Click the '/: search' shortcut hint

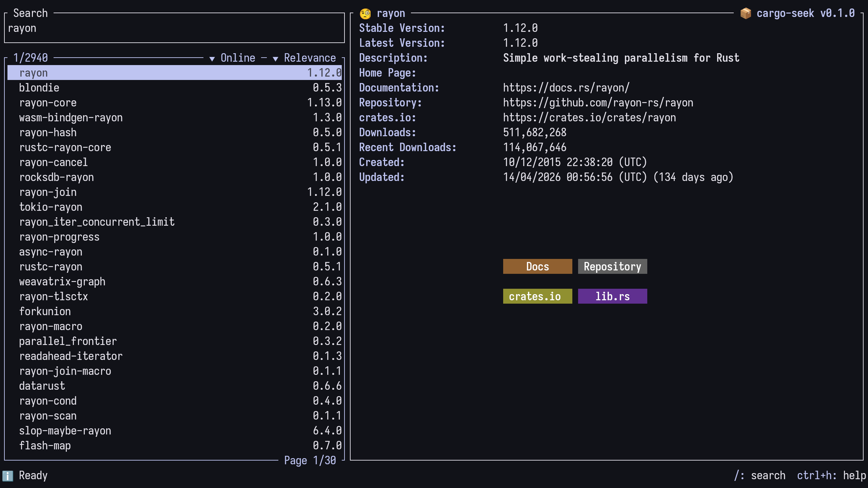tap(759, 475)
